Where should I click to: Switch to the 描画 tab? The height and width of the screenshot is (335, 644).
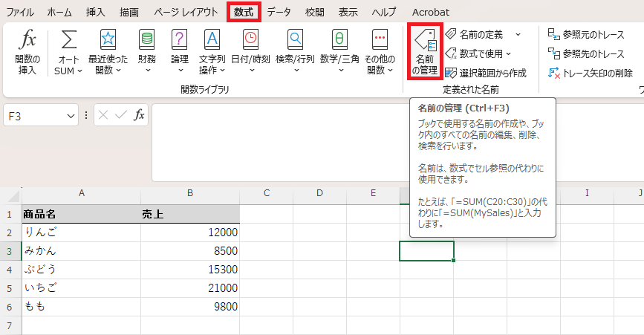[129, 13]
